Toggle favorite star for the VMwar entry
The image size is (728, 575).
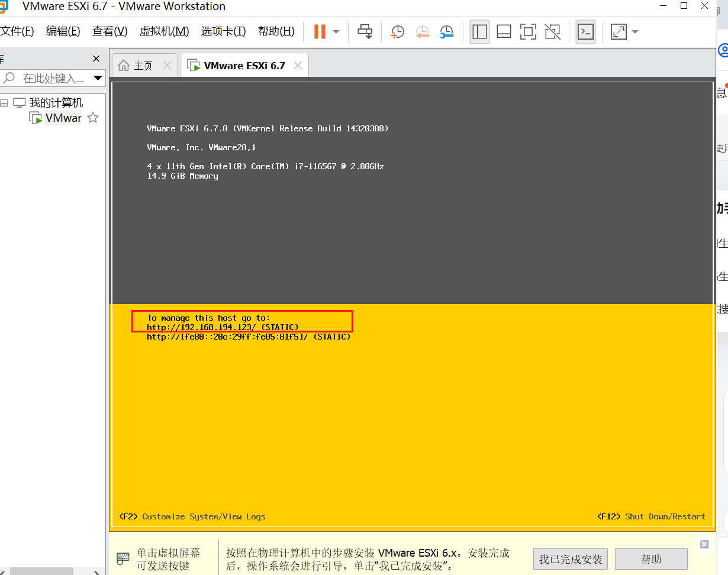93,118
